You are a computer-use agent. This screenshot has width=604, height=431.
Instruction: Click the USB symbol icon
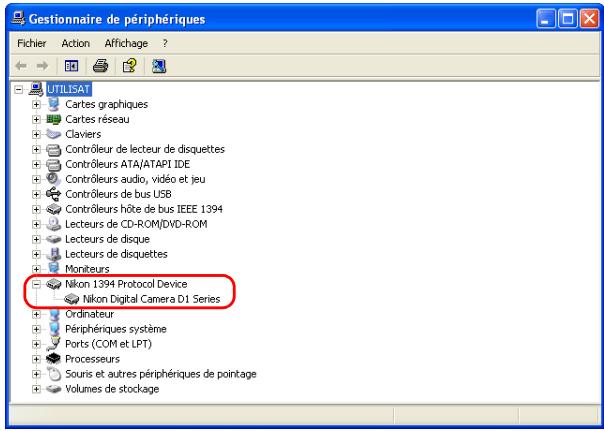click(54, 194)
